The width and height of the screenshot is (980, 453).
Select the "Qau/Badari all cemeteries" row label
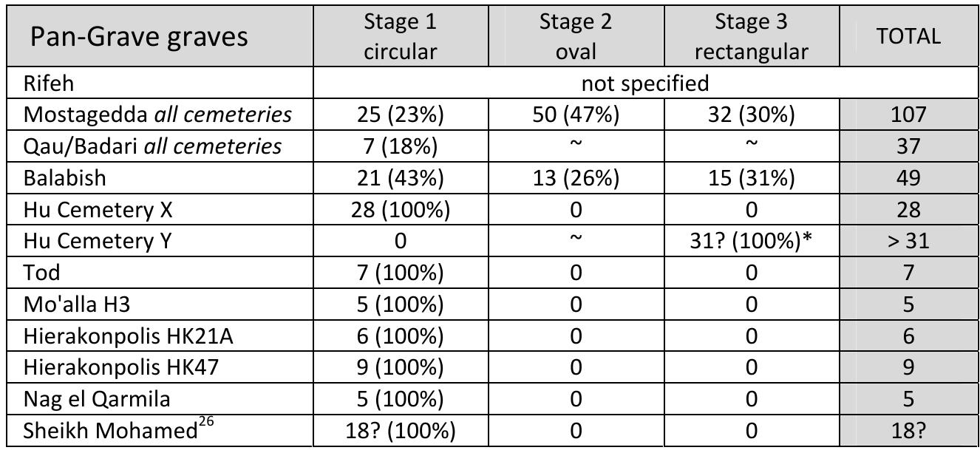coord(152,146)
